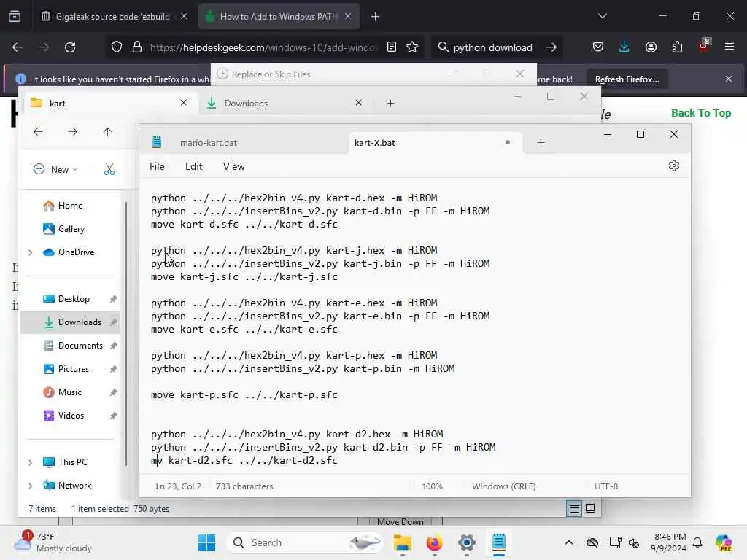Open Videos in Explorer sidebar
Viewport: 747px width, 560px height.
(x=71, y=416)
